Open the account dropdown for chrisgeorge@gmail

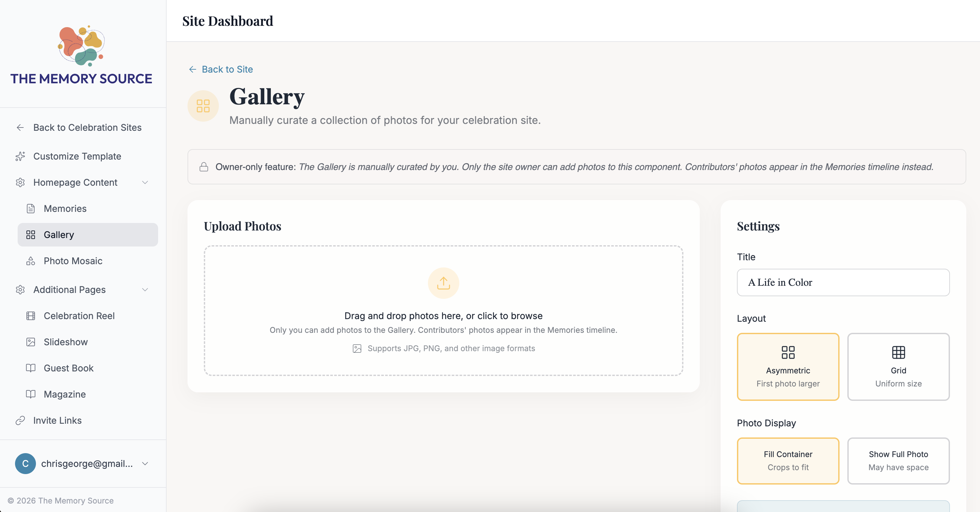[145, 464]
